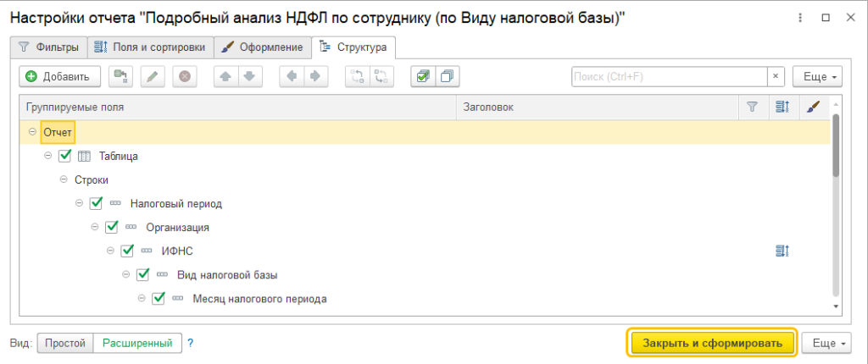Click the group fields toolbar icon
The height and width of the screenshot is (364, 868).
coord(120,77)
